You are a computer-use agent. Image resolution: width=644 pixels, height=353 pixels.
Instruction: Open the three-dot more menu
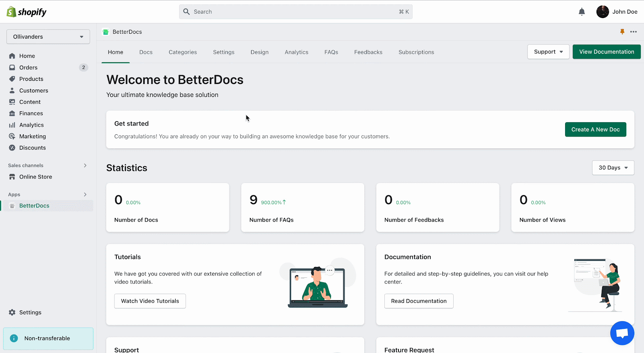coord(634,32)
